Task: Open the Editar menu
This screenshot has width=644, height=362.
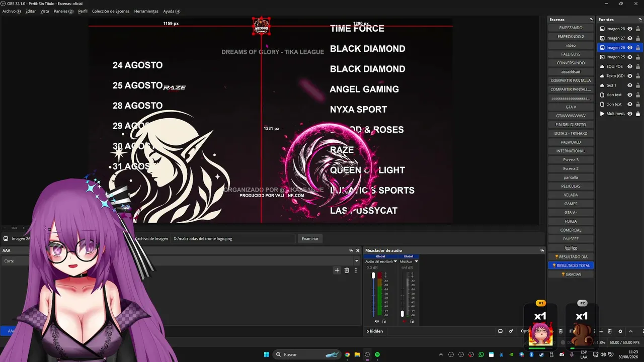Action: [x=30, y=11]
